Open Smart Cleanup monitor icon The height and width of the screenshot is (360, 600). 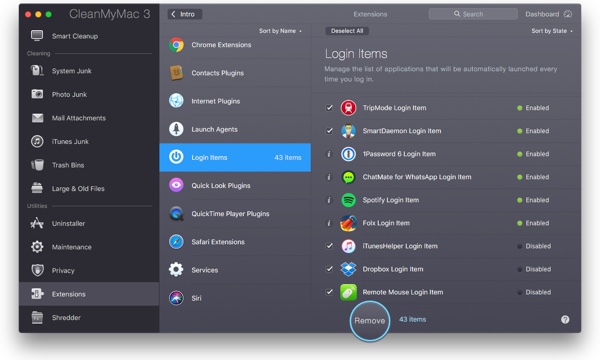(x=37, y=36)
